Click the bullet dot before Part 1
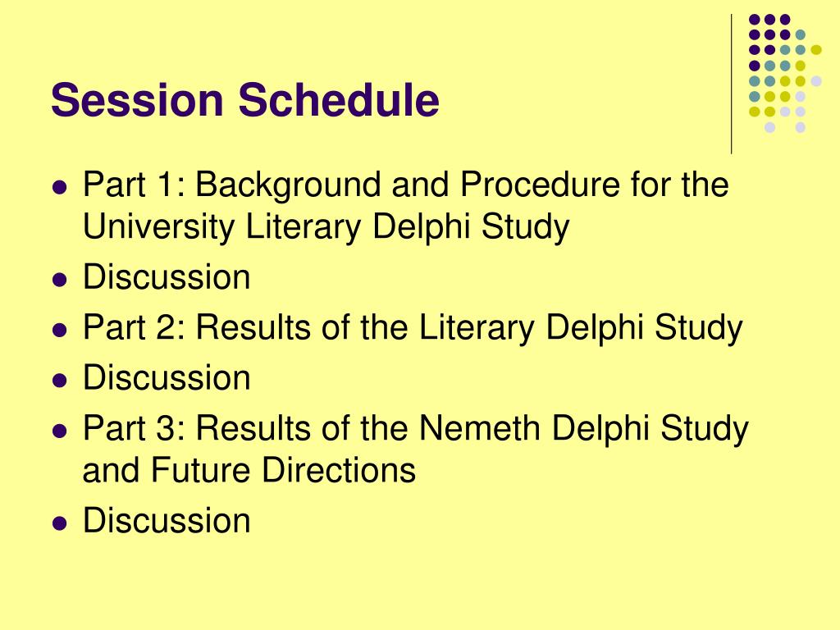840x630 pixels. click(x=60, y=188)
